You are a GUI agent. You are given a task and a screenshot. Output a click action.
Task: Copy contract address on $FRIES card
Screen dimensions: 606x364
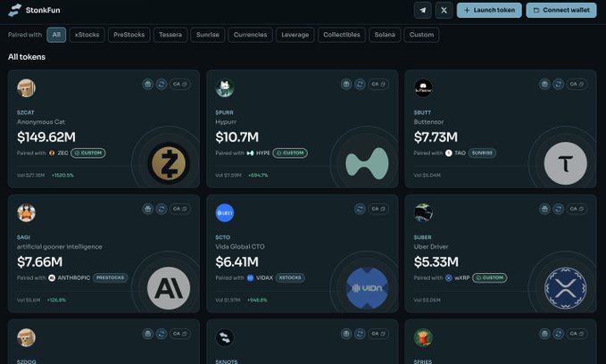pyautogui.click(x=577, y=334)
